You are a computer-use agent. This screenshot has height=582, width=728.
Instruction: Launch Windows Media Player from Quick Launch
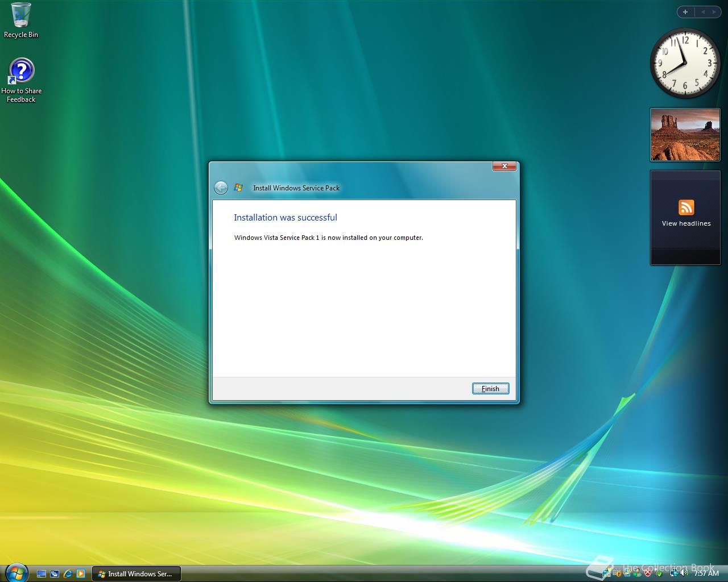(x=81, y=574)
